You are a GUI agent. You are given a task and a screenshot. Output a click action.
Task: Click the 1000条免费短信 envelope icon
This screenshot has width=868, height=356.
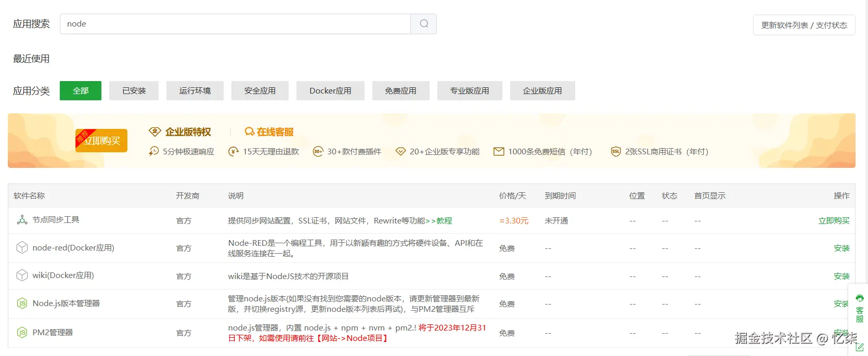pyautogui.click(x=499, y=152)
